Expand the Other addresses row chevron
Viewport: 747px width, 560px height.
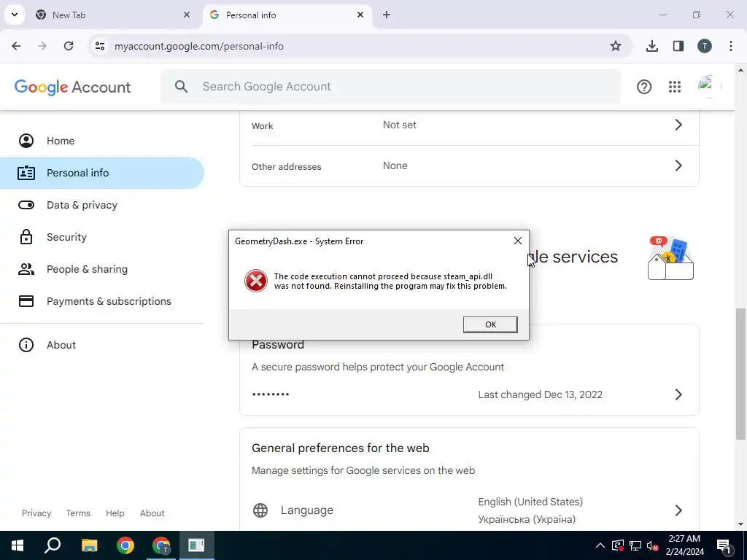(678, 166)
